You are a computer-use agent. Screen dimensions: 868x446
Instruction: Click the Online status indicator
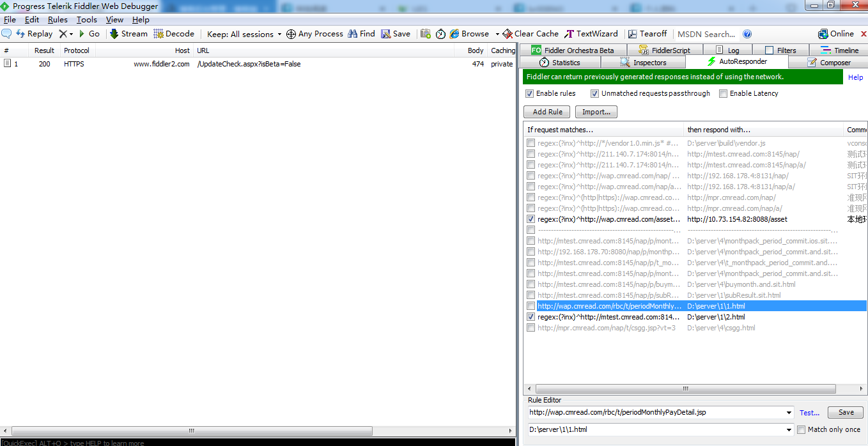click(836, 34)
